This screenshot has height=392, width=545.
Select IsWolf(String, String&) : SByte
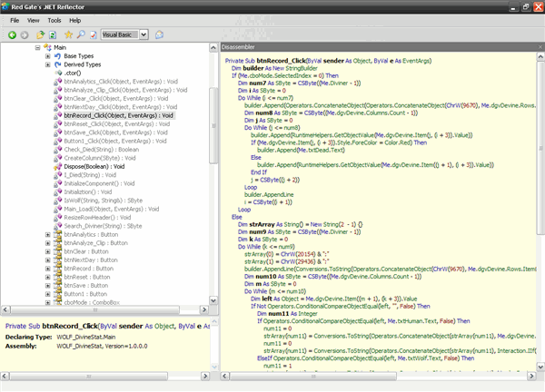pyautogui.click(x=104, y=201)
